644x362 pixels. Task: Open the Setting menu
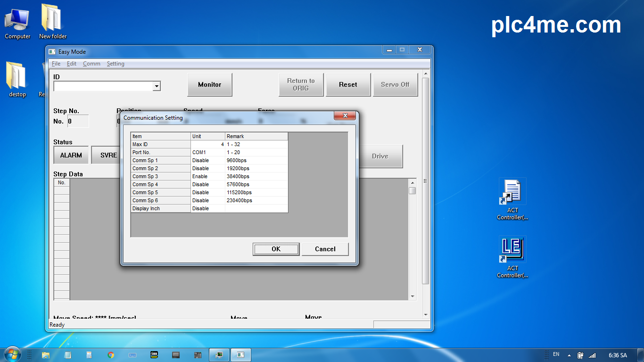[116, 63]
